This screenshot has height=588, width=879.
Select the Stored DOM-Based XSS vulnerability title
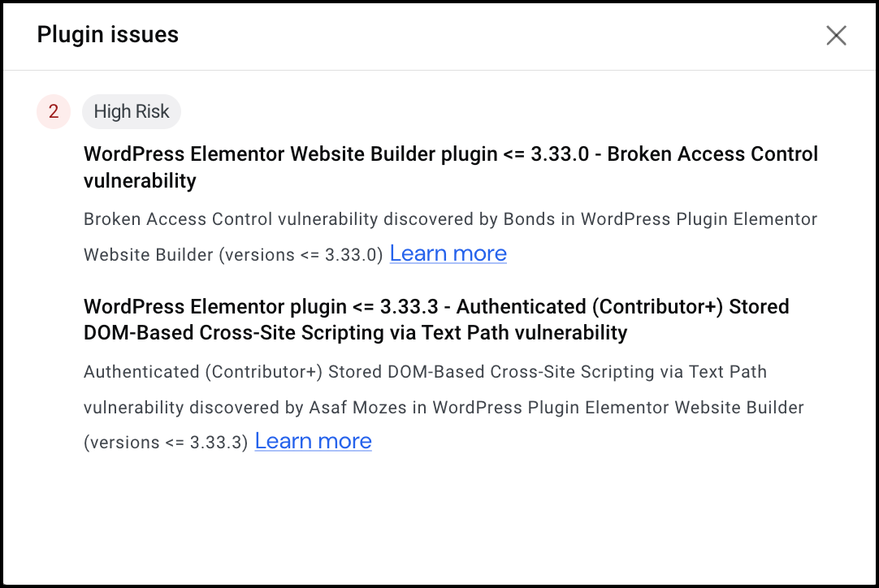tap(435, 319)
